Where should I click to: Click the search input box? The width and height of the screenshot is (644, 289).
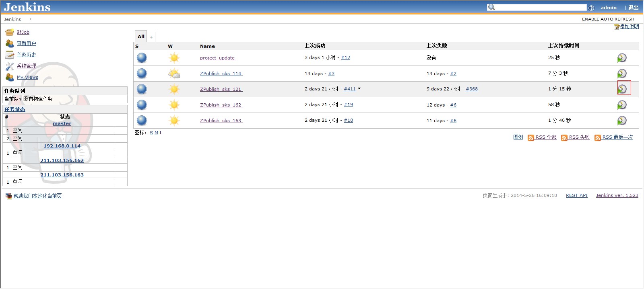click(540, 8)
